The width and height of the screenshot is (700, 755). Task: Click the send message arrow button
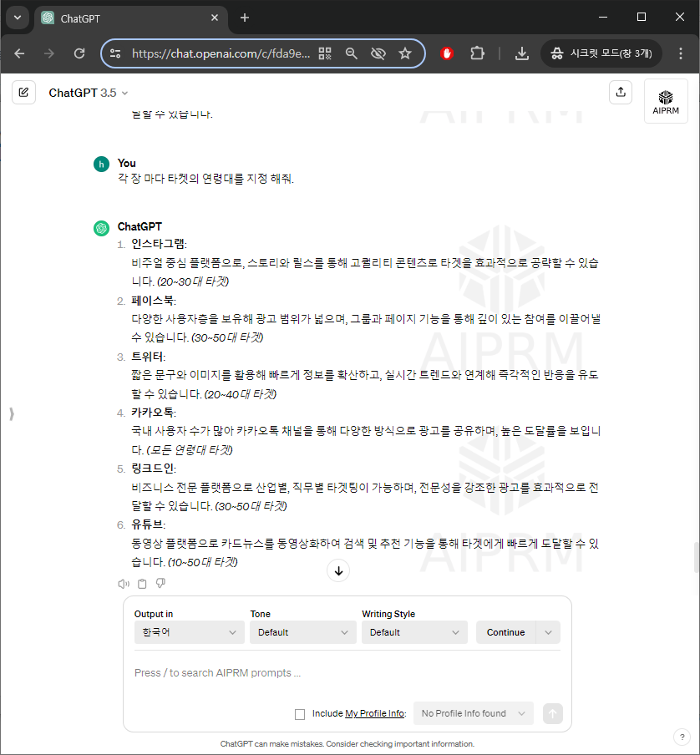(x=553, y=713)
